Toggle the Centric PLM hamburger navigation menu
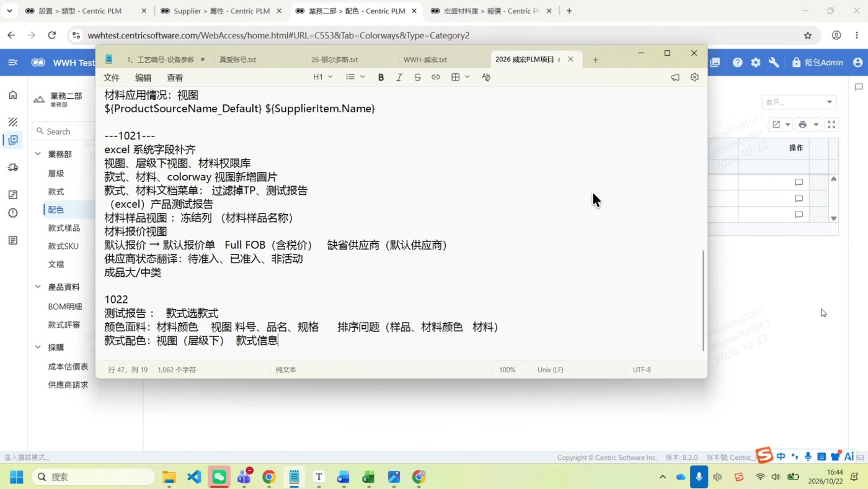This screenshot has height=489, width=868. coord(12,63)
